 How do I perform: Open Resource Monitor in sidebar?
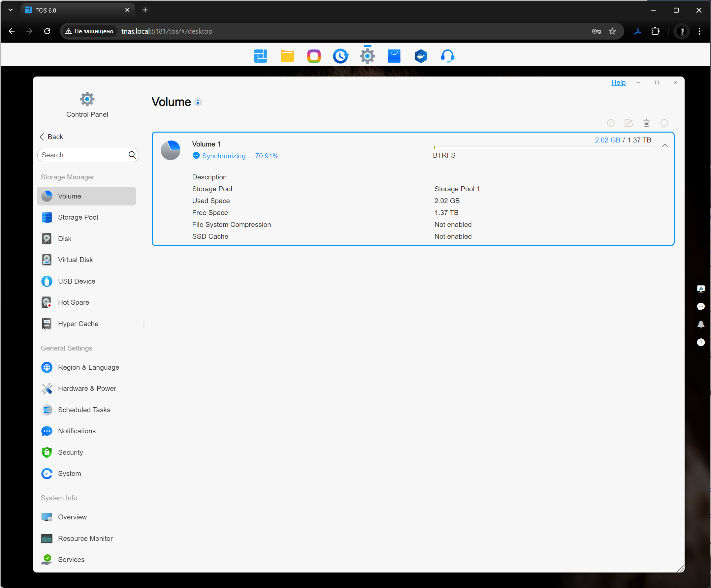click(x=86, y=539)
